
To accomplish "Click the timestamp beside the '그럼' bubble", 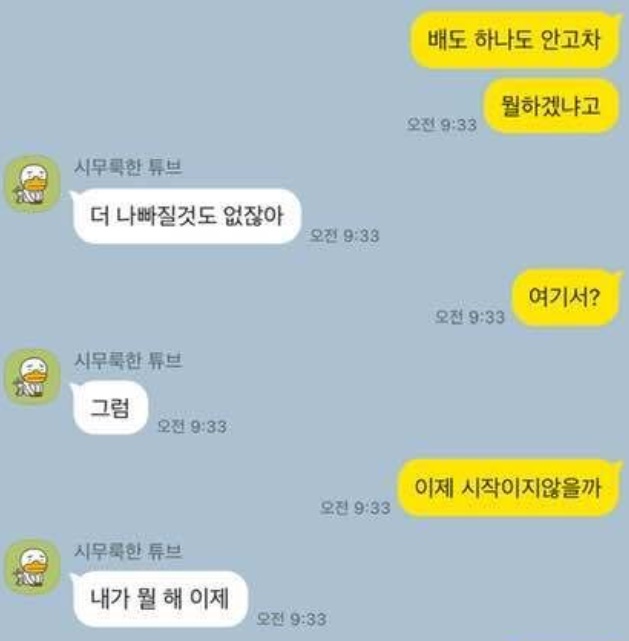I will (x=192, y=426).
